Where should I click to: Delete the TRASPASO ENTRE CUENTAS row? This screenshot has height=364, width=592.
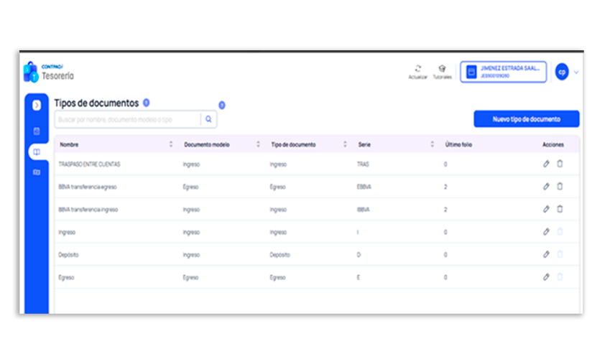[560, 164]
